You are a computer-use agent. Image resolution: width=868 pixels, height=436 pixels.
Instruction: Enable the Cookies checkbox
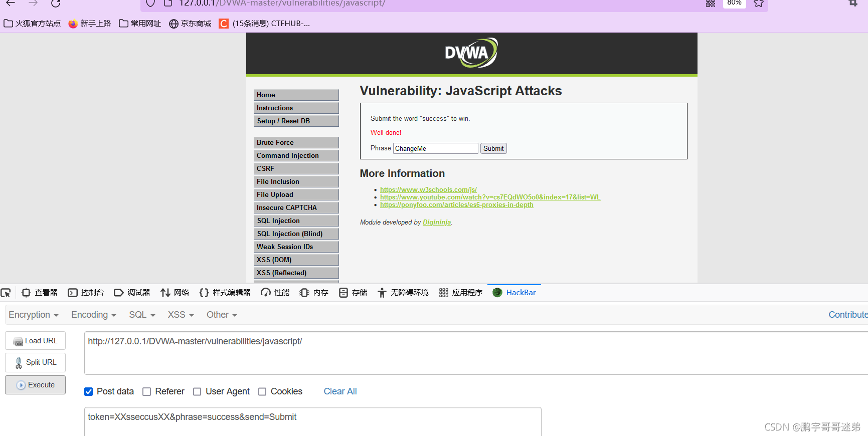pyautogui.click(x=262, y=392)
